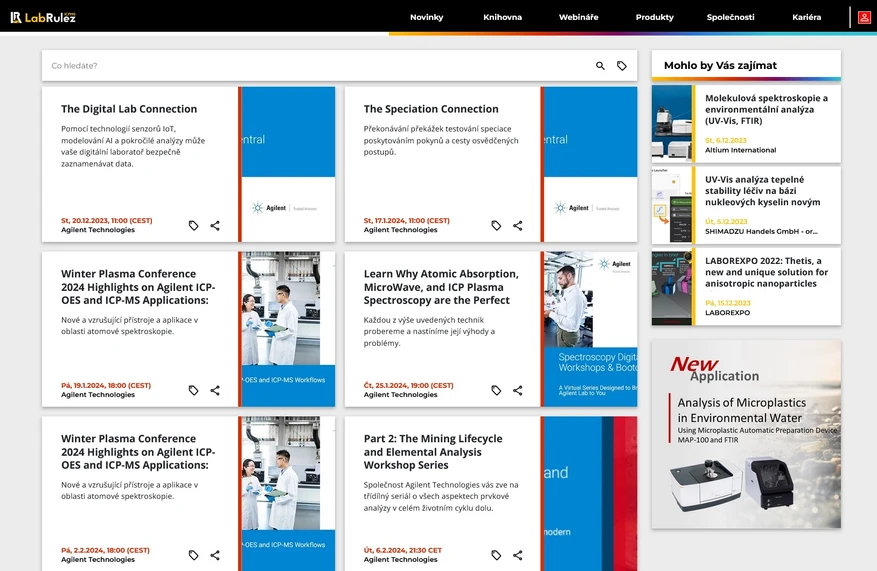Share the 2.2.2024 Winter Plasma Conference webinar
This screenshot has height=571, width=877.
215,555
